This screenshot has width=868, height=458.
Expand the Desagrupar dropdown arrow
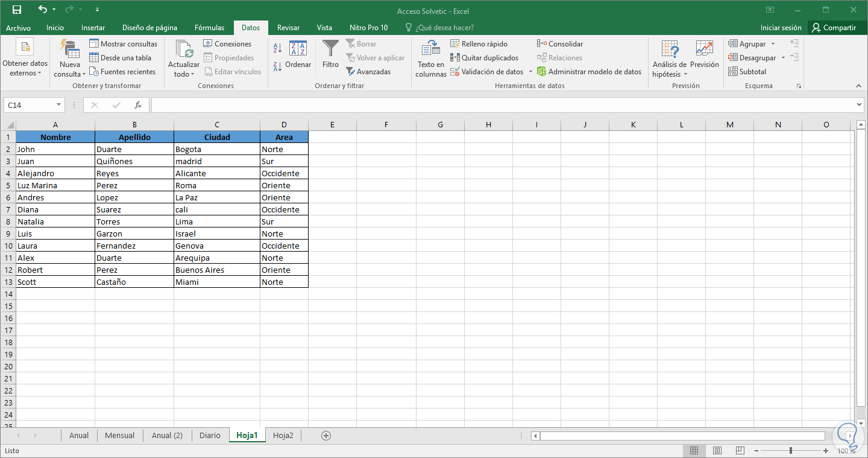(783, 58)
